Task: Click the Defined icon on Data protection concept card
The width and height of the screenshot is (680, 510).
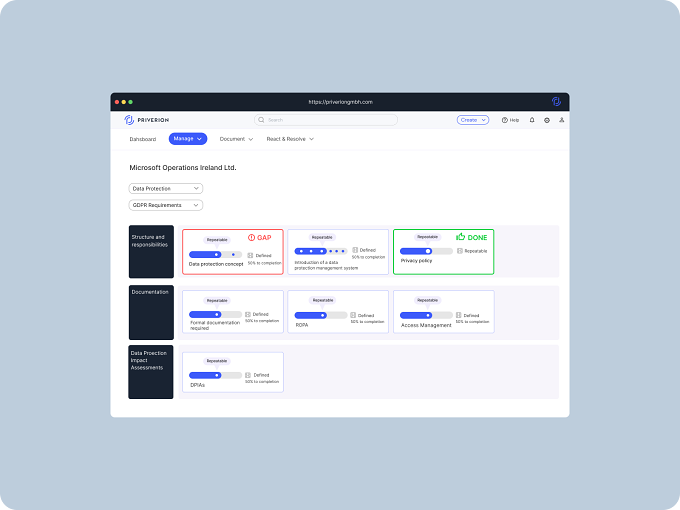Action: pyautogui.click(x=250, y=255)
